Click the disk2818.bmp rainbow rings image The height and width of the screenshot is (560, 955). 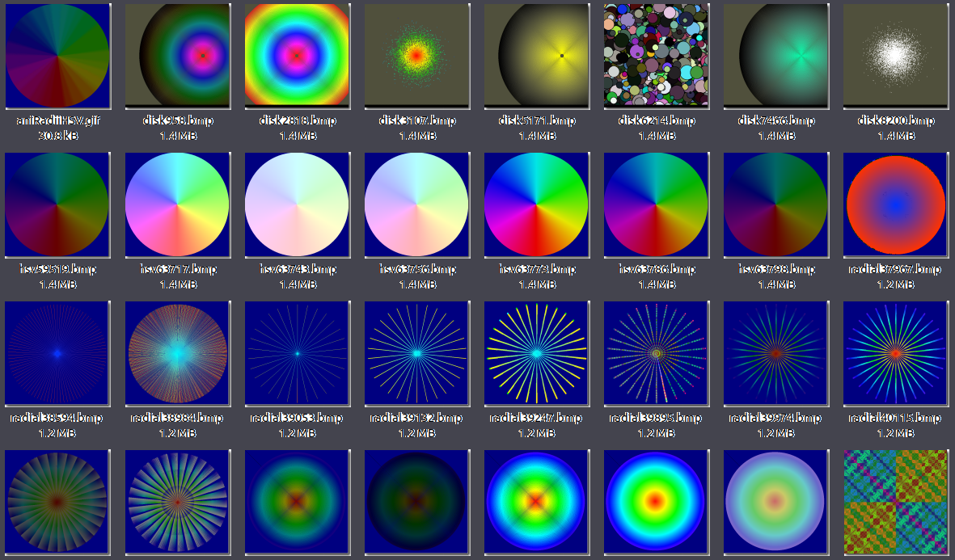[x=296, y=56]
